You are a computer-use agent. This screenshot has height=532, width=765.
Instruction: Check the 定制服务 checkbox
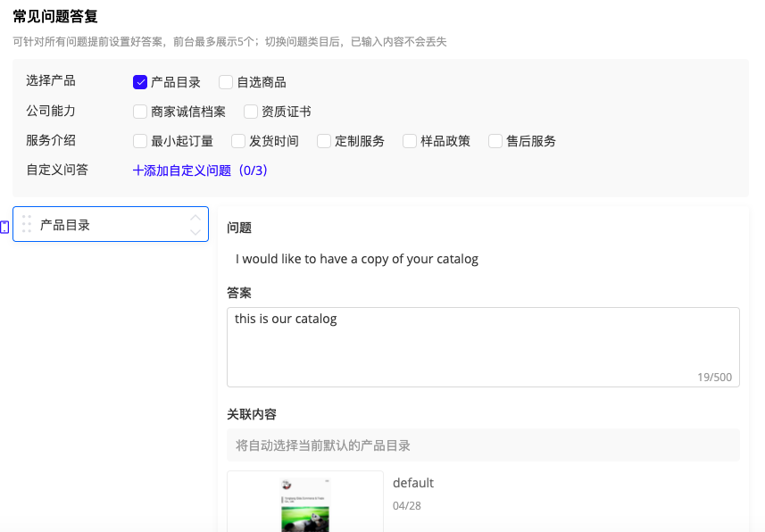[x=322, y=140]
